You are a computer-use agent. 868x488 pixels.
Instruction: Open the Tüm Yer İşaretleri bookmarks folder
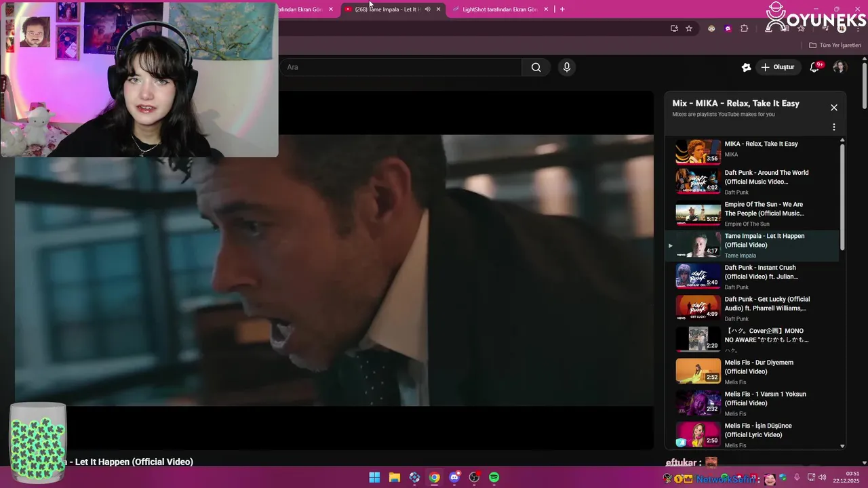tap(835, 45)
